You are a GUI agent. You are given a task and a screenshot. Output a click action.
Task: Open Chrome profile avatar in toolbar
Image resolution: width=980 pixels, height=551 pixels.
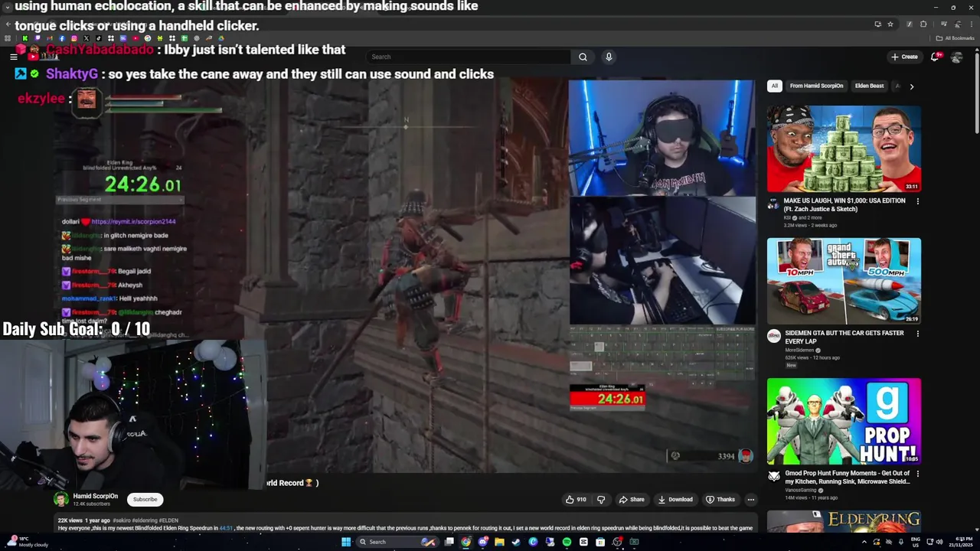click(x=958, y=24)
